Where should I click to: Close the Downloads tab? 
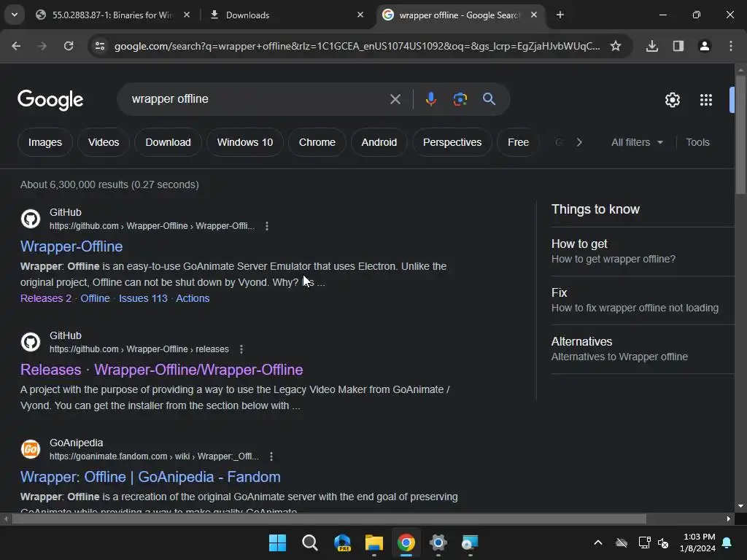[x=360, y=15]
